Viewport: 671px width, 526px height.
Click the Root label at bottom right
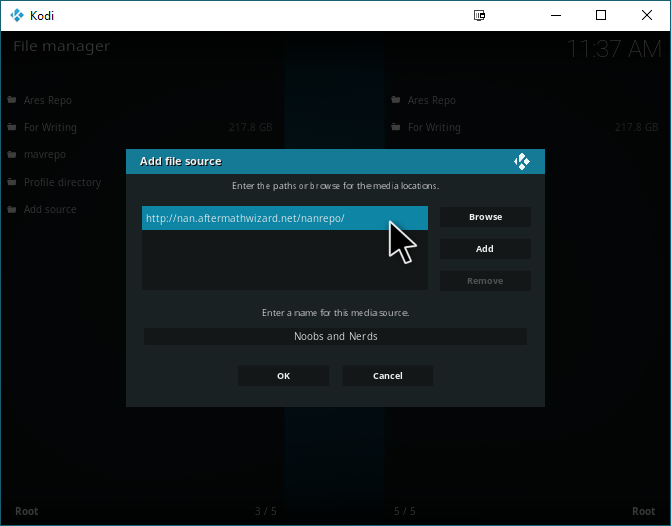(x=644, y=511)
